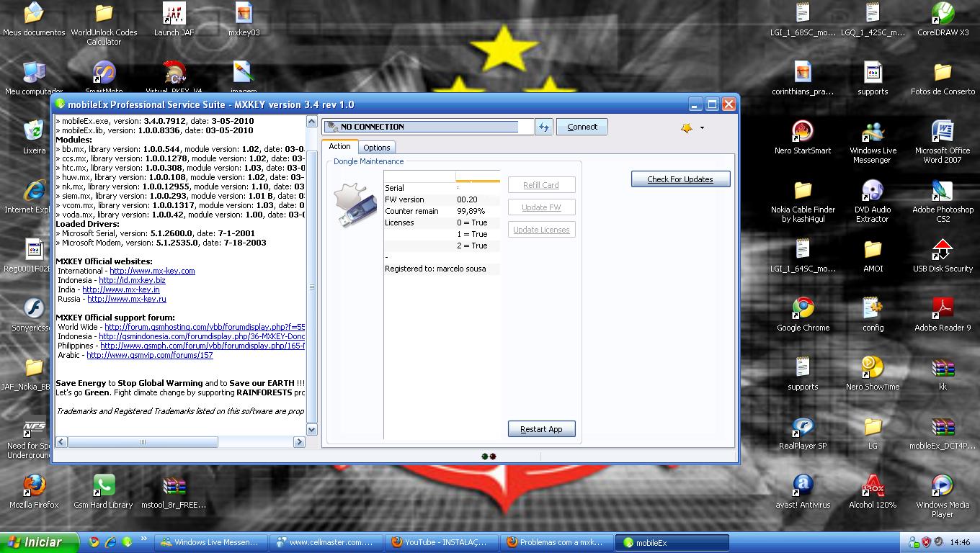The image size is (980, 553).
Task: Click Chrome quick launch icon in taskbar
Action: (x=94, y=542)
